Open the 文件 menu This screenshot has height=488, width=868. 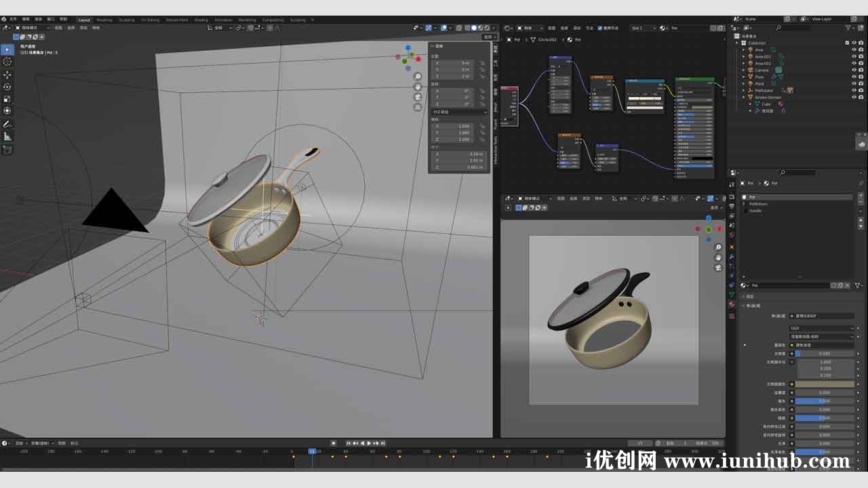pos(13,20)
